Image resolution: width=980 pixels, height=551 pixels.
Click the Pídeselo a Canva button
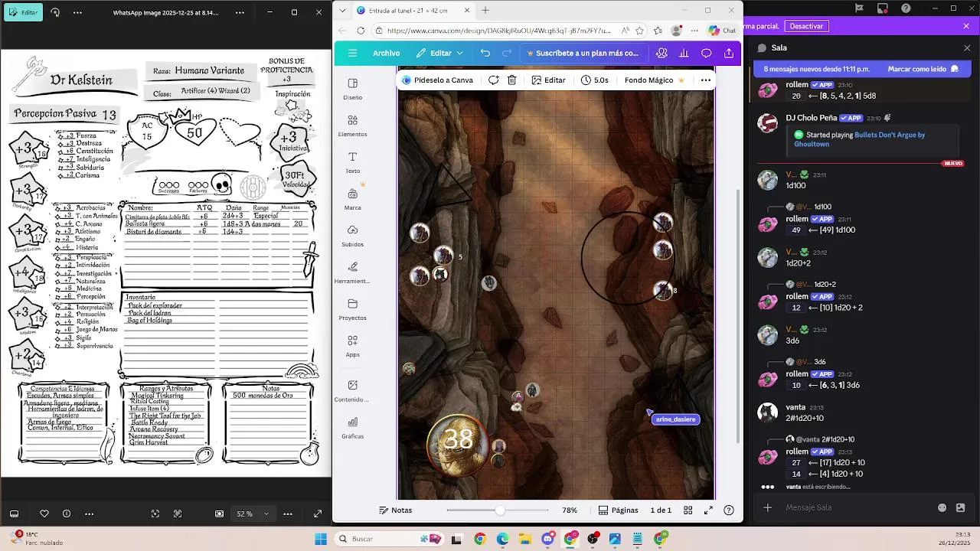(438, 80)
